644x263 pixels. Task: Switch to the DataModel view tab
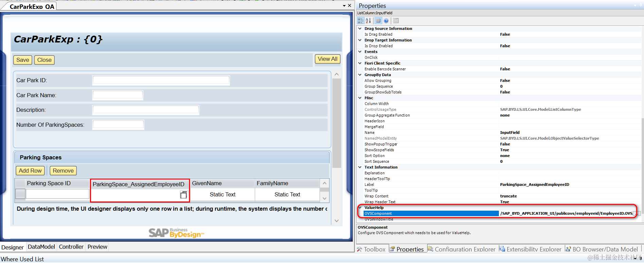(41, 247)
